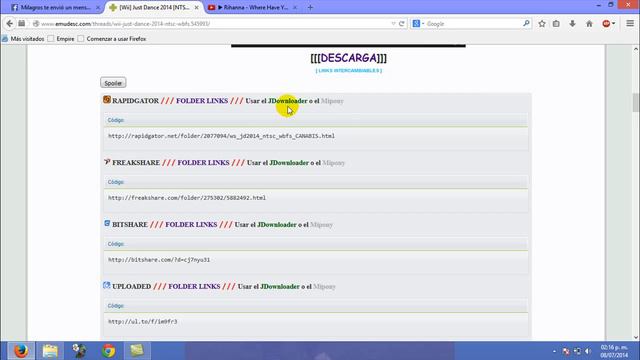This screenshot has width=640, height=360.
Task: Click the search magnifier icon
Action: [x=526, y=24]
